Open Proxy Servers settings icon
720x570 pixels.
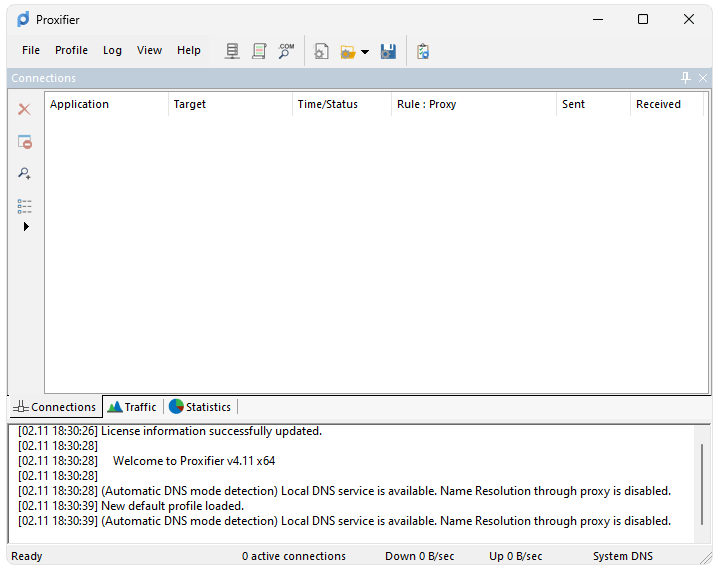(232, 51)
